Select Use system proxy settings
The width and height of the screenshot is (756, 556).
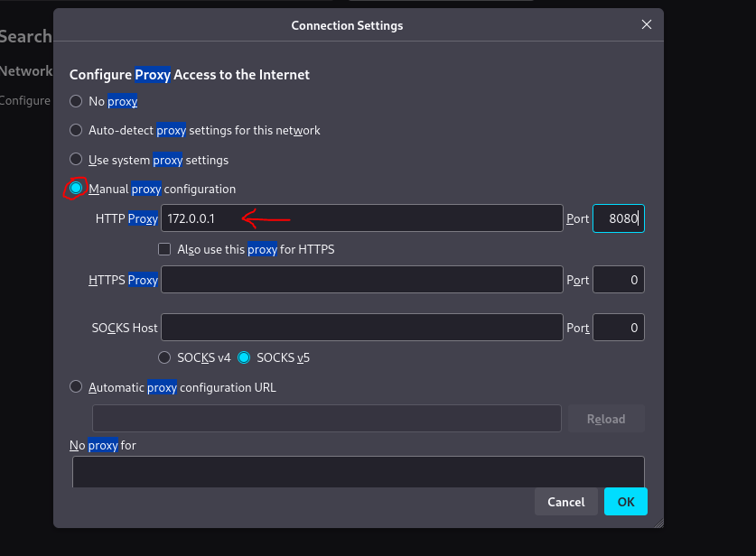(x=77, y=160)
